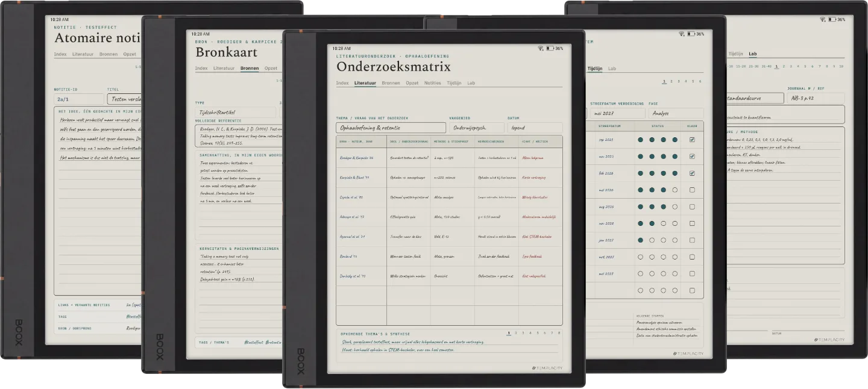Edit the Fase field showing 'Analyse'
Screen dimensions: 868x389
675,113
